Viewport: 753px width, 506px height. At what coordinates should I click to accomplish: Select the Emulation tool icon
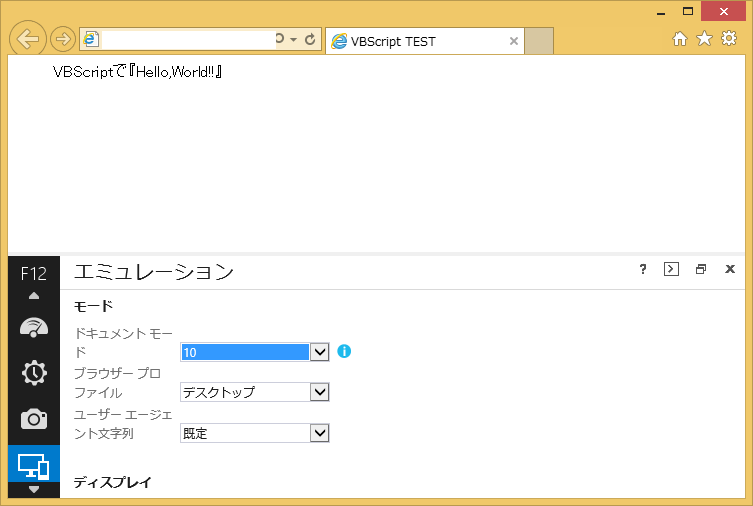click(34, 465)
